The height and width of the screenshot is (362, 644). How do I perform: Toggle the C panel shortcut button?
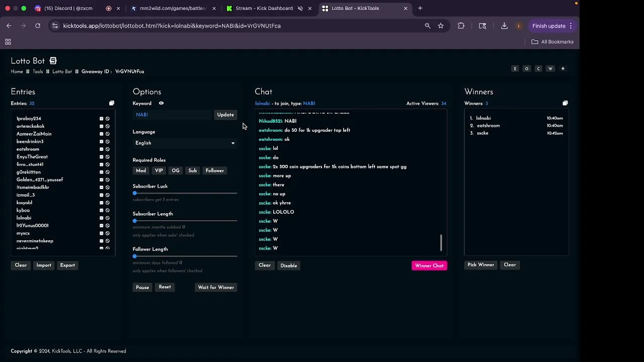538,68
